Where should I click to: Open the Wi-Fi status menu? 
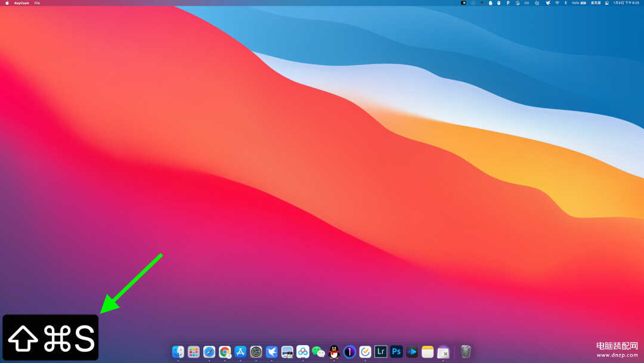coord(558,3)
